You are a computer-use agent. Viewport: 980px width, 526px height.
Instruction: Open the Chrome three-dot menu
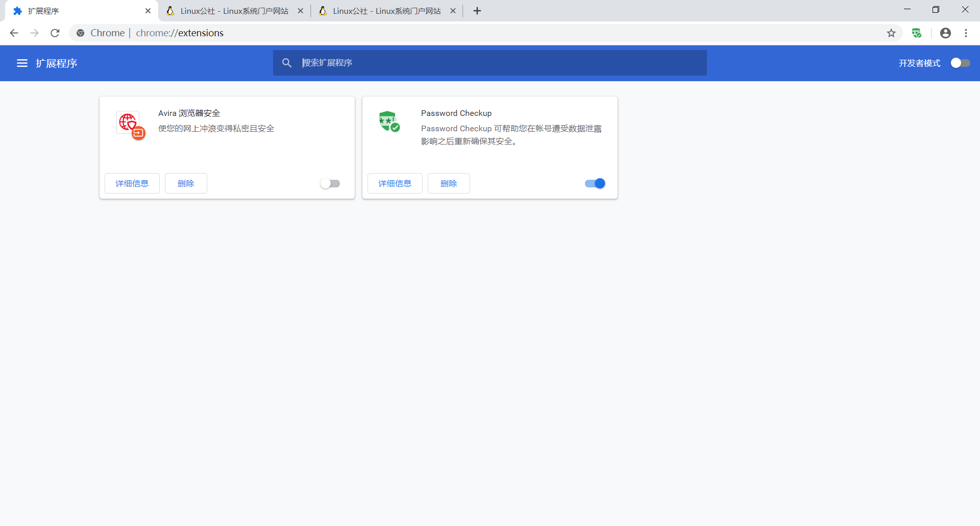(966, 33)
